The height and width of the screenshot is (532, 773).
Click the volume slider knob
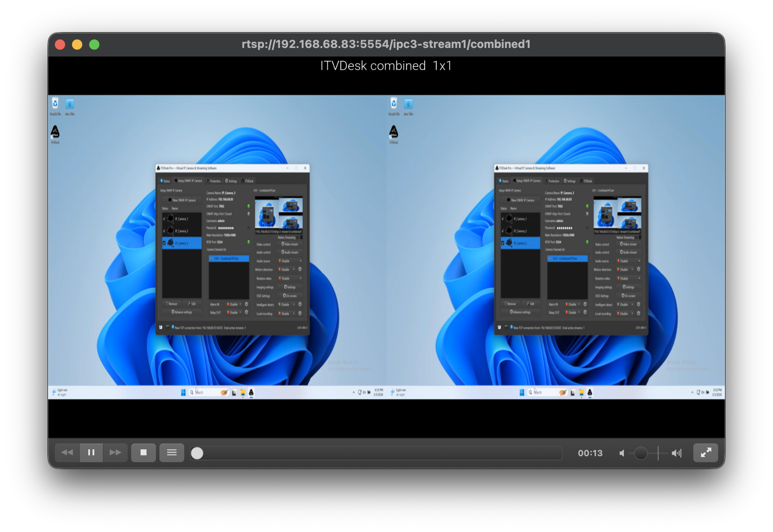click(641, 453)
